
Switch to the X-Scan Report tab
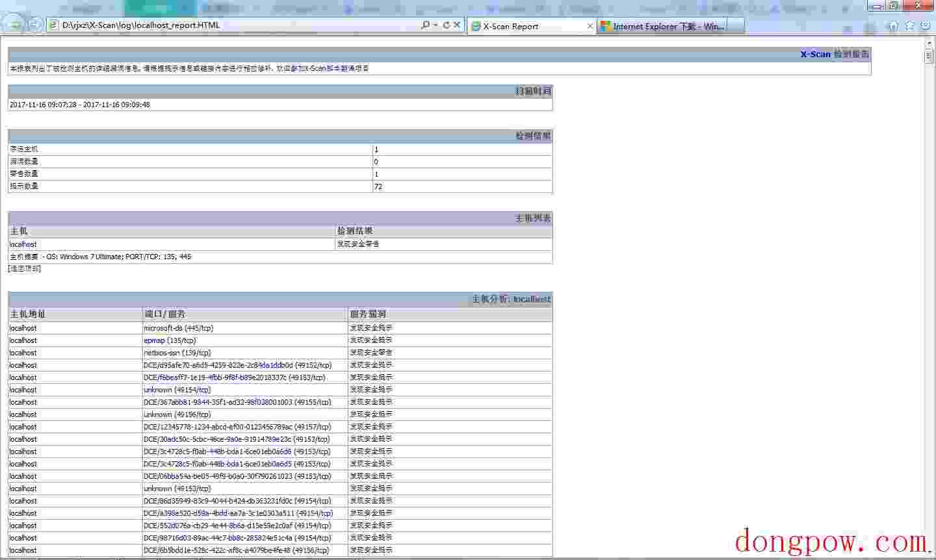[x=532, y=26]
